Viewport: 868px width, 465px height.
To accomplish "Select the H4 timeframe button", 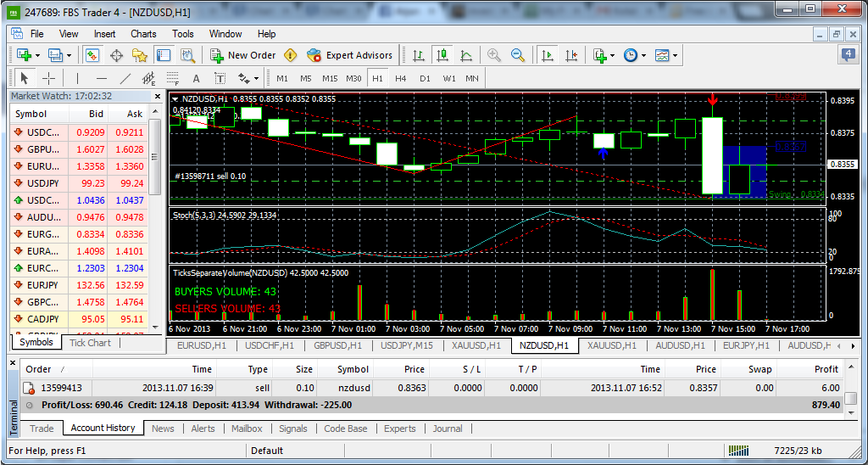I will (401, 78).
